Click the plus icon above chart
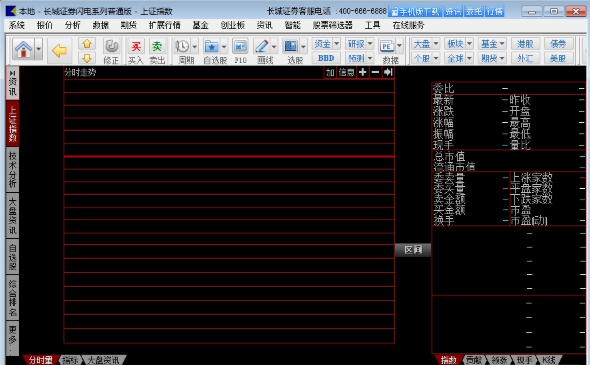590x365 pixels. (363, 72)
